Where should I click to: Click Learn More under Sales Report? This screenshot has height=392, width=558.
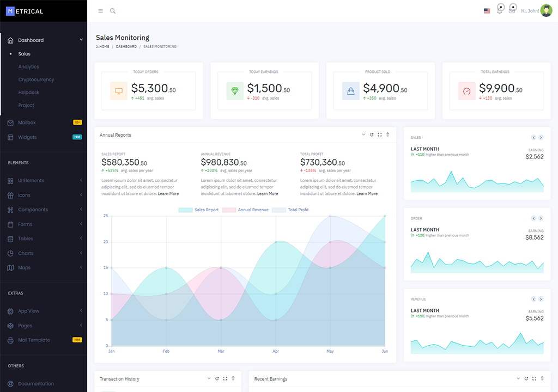tap(168, 194)
